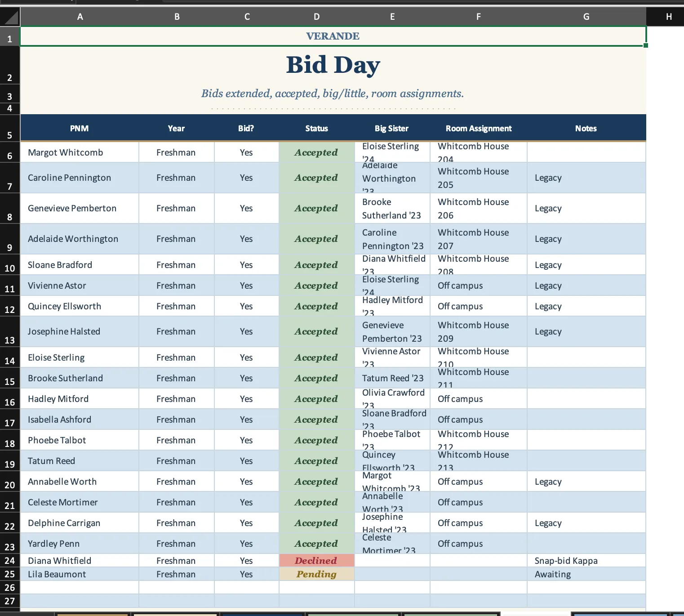The height and width of the screenshot is (616, 684).
Task: Click the Room Assignment header cell
Action: [479, 129]
